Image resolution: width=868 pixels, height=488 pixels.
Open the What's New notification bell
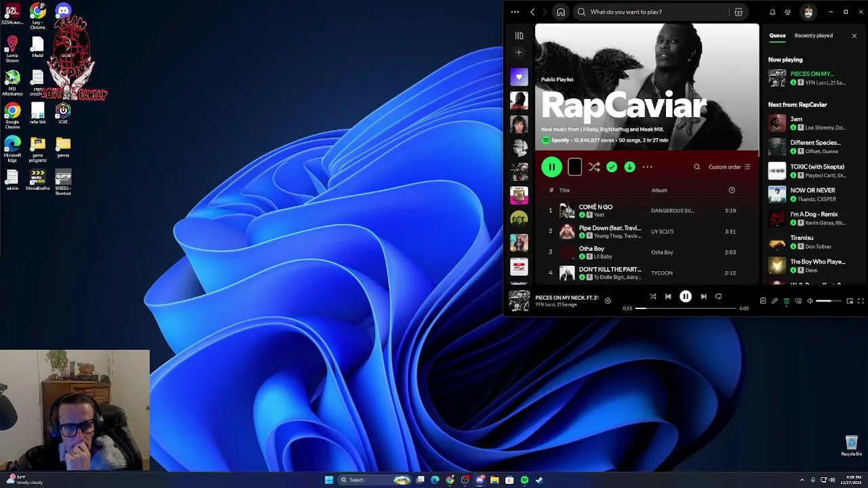pos(772,12)
